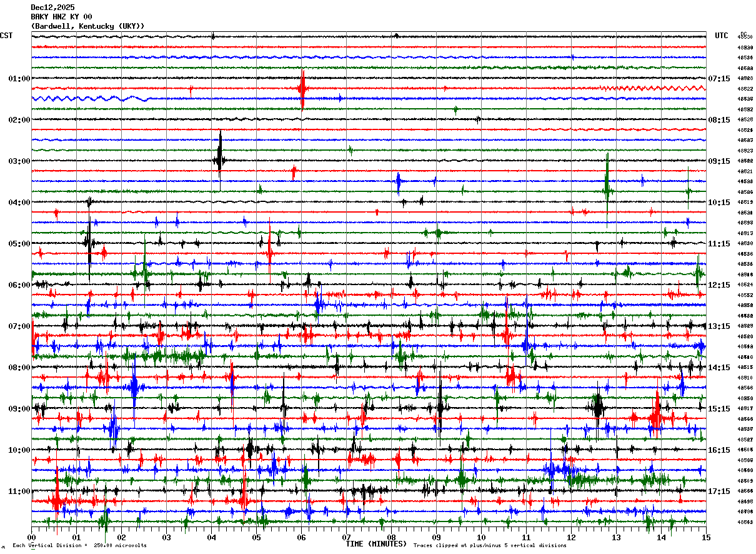Click minute 15 on the time axis
The width and height of the screenshot is (756, 554).
point(706,537)
